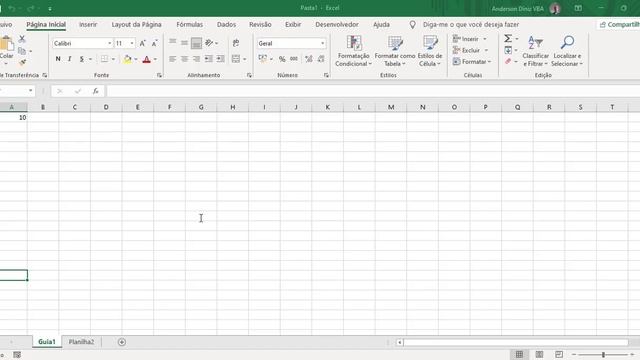
Task: Click the Merge and Center icon
Action: [236, 59]
